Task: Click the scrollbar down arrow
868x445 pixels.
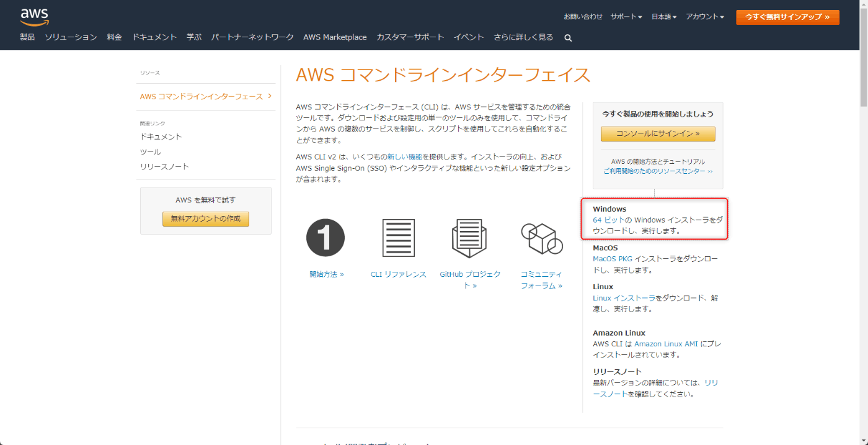Action: point(863,440)
